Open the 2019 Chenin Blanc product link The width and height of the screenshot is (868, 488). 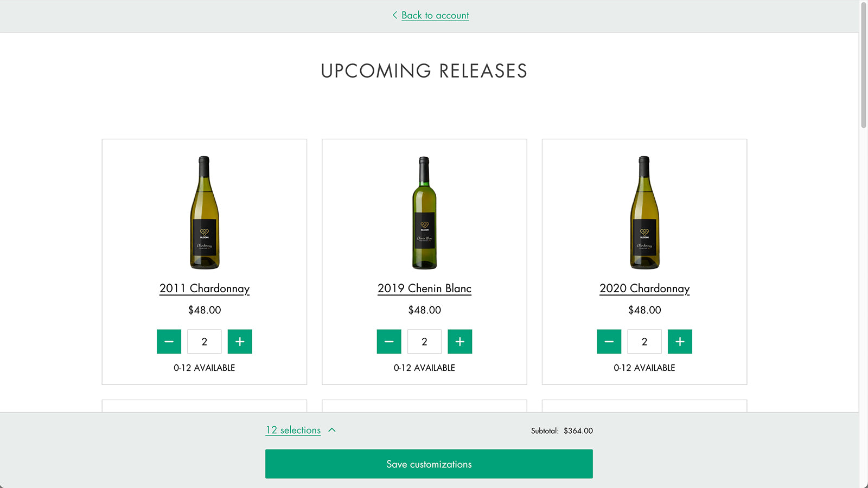pos(424,288)
